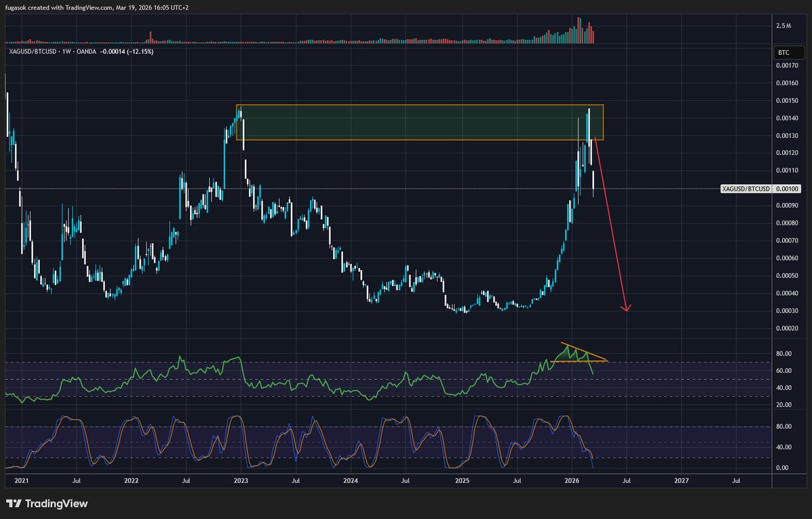Click the 0.00090 price axis label

pyautogui.click(x=786, y=206)
